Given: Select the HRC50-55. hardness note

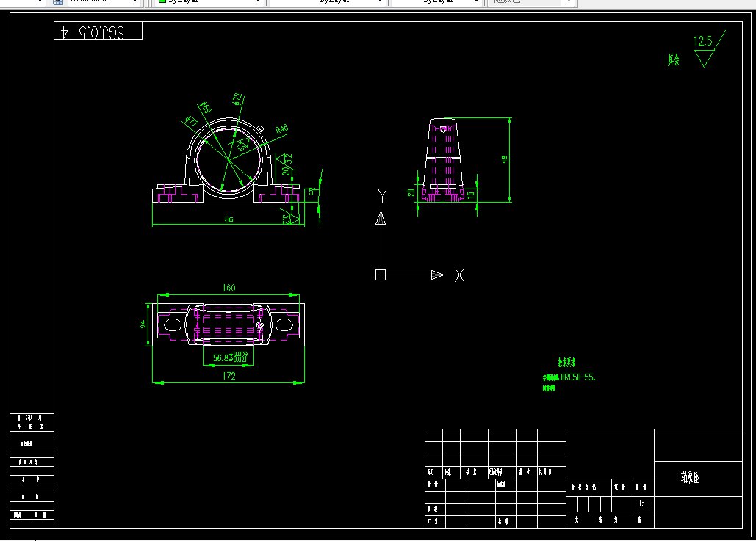Looking at the screenshot, I should tap(578, 377).
